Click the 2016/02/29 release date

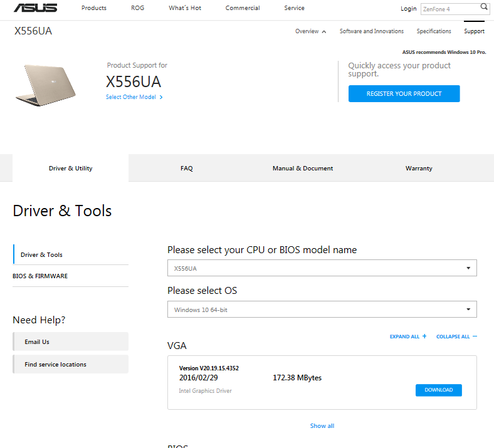199,377
